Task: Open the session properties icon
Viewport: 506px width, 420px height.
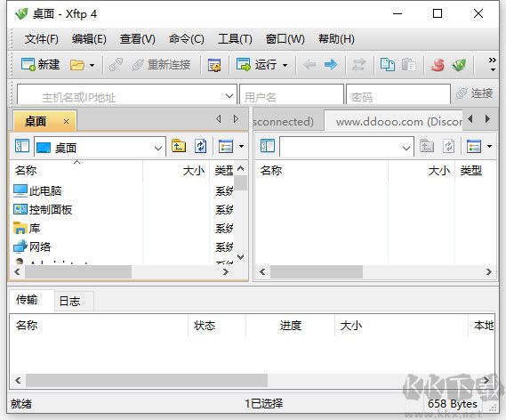Action: tap(214, 65)
